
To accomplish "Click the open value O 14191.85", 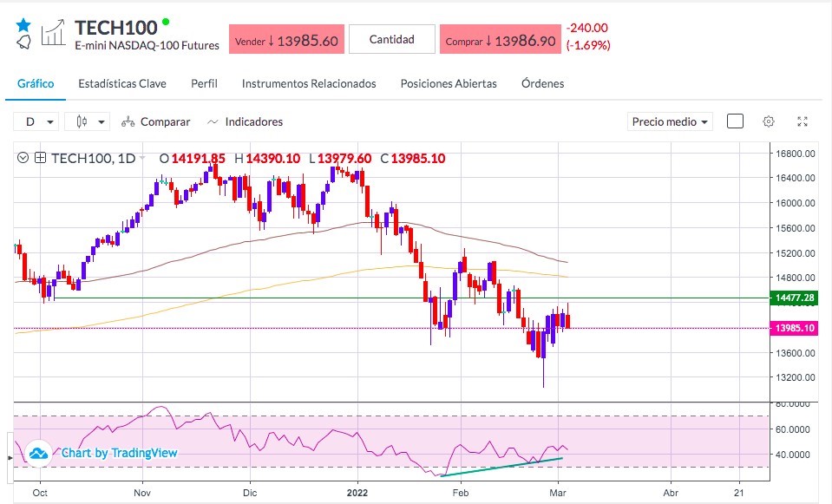I will tap(192, 158).
